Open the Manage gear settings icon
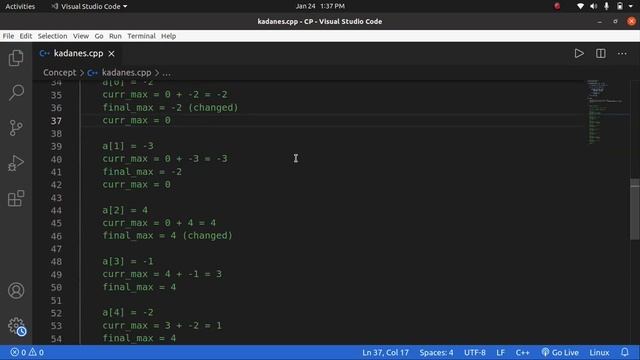 16,326
